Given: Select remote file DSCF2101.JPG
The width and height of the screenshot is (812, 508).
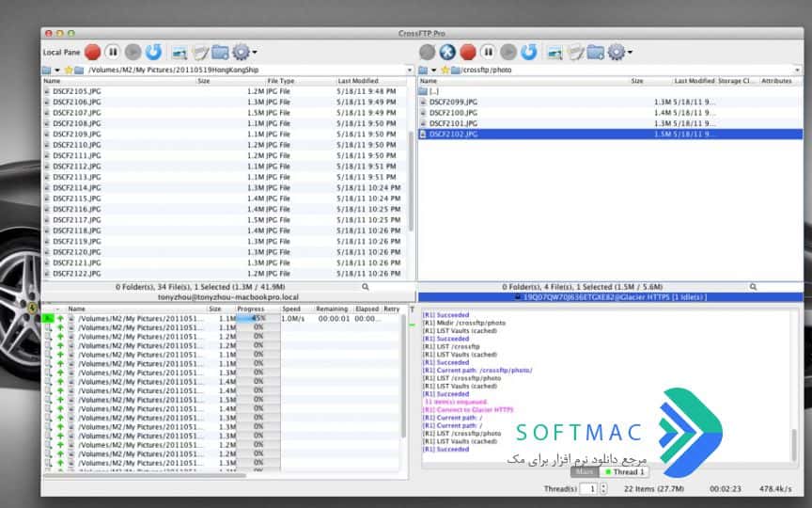Looking at the screenshot, I should click(610, 123).
